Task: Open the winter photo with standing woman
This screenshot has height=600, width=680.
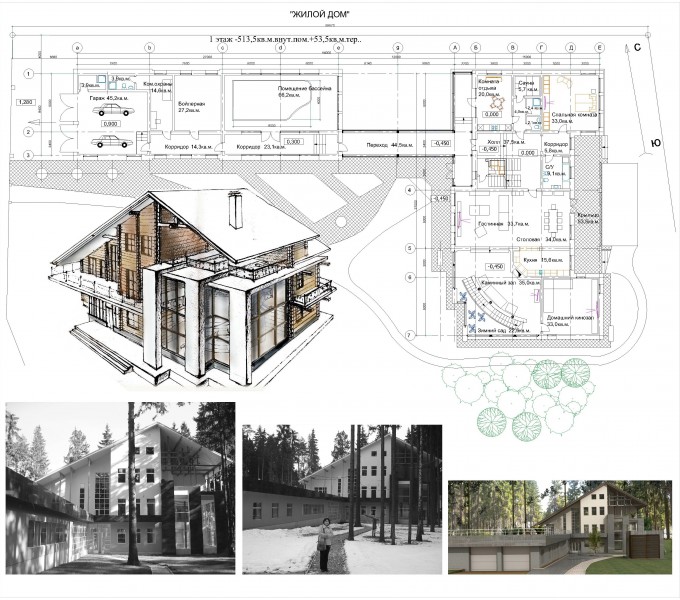Action: pyautogui.click(x=342, y=499)
